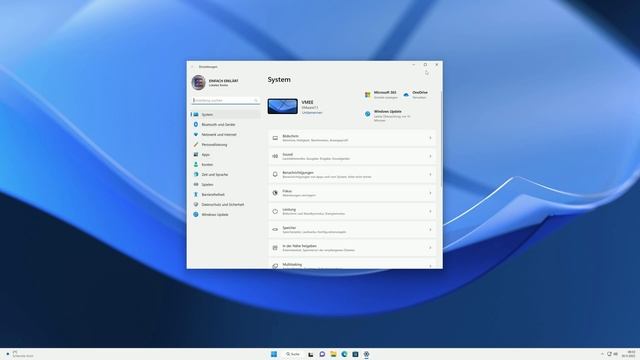
Task: Click the Leistung power icon
Action: click(275, 211)
